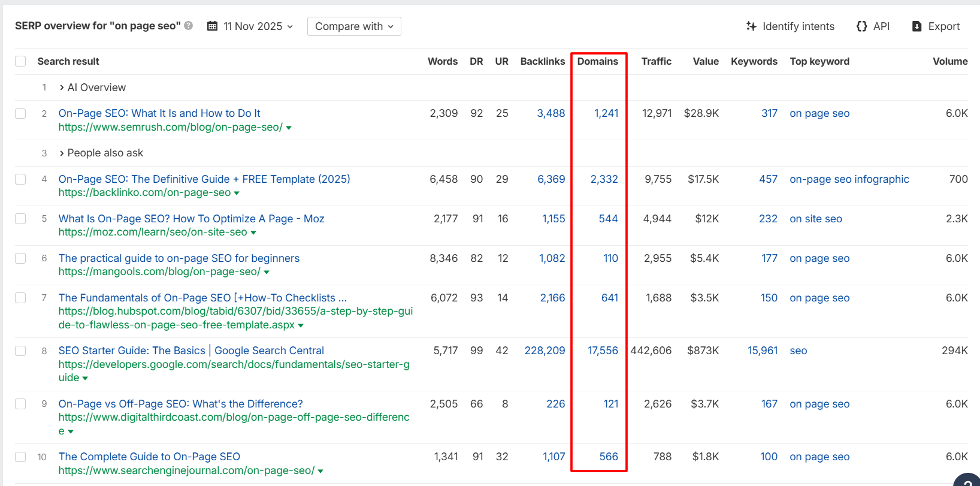Click domains value 2,332 for Backlinko

[x=604, y=179]
